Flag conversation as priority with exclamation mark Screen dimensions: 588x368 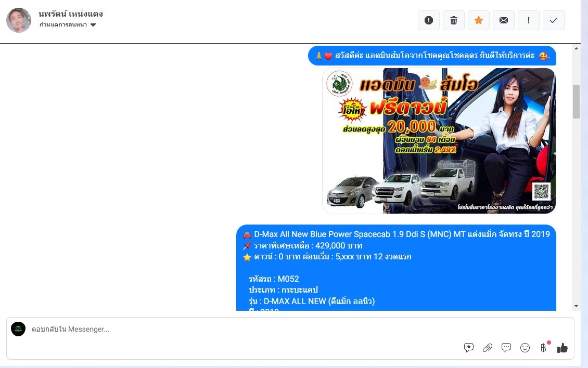click(528, 20)
